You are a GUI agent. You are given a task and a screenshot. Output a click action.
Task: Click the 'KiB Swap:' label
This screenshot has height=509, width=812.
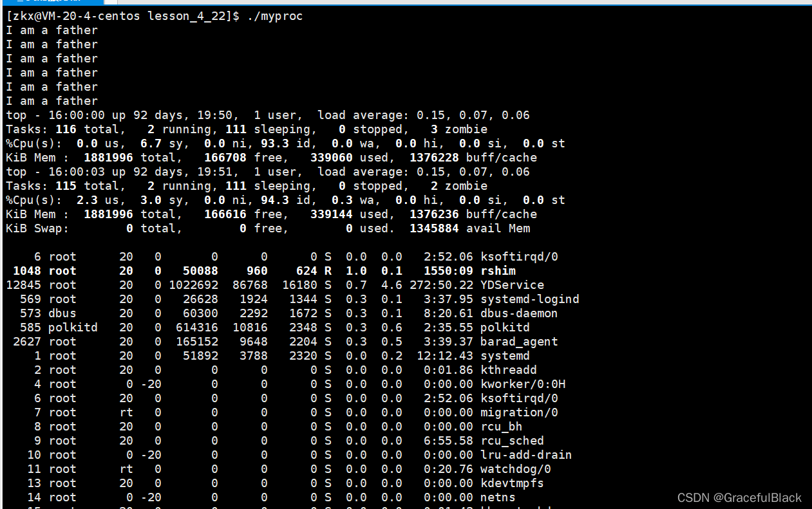37,228
